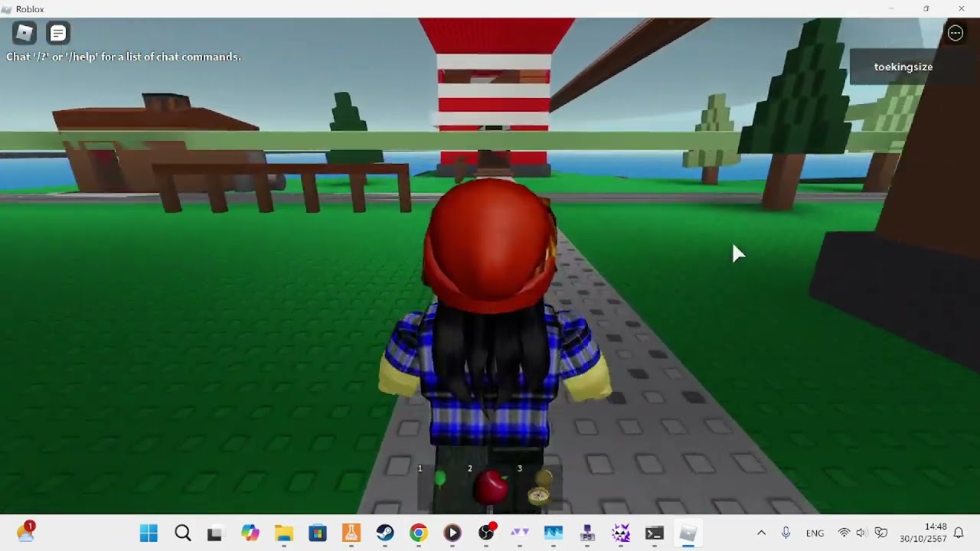Viewport: 980px width, 551px height.
Task: Toggle the chat window icon
Action: coord(57,33)
